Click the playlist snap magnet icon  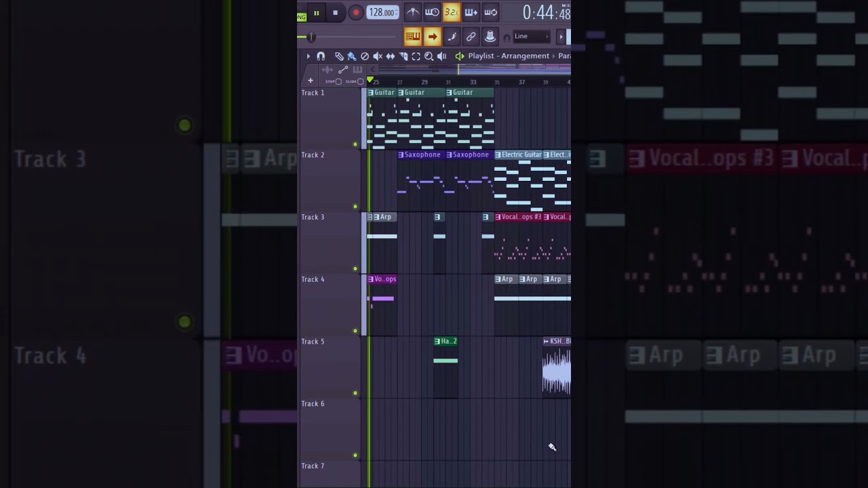coord(321,56)
